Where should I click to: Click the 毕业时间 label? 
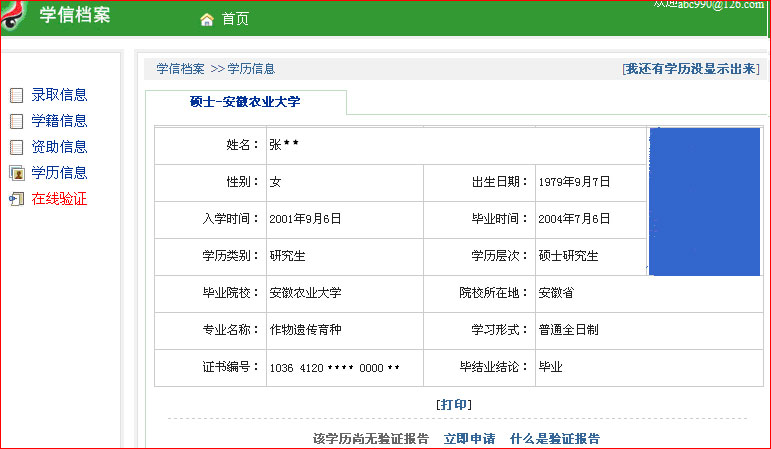coord(500,219)
